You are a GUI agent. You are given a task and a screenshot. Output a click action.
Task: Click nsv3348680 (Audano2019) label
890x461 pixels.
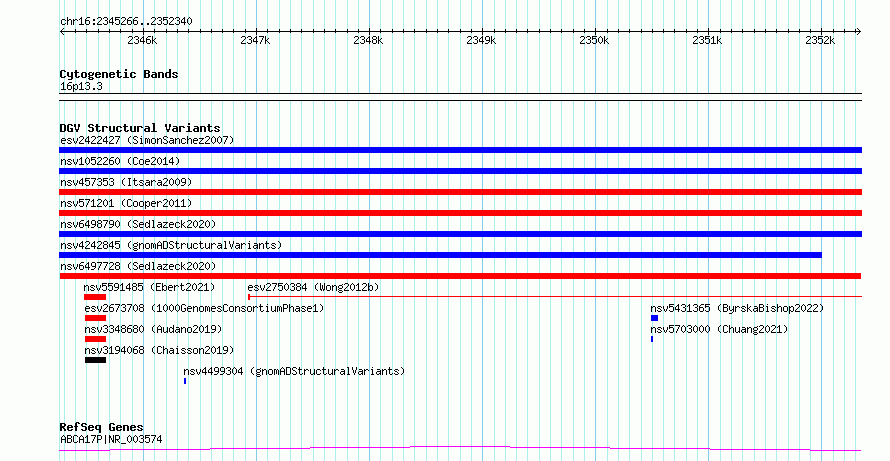point(153,329)
